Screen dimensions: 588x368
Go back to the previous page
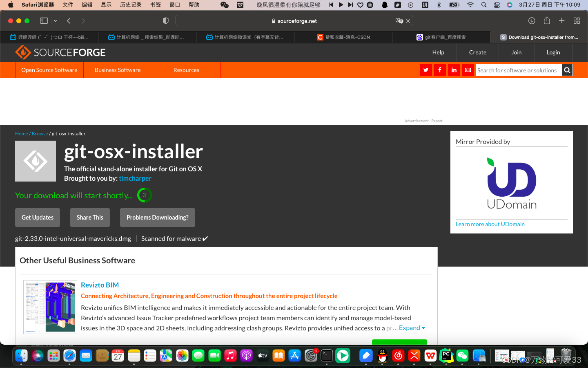69,20
